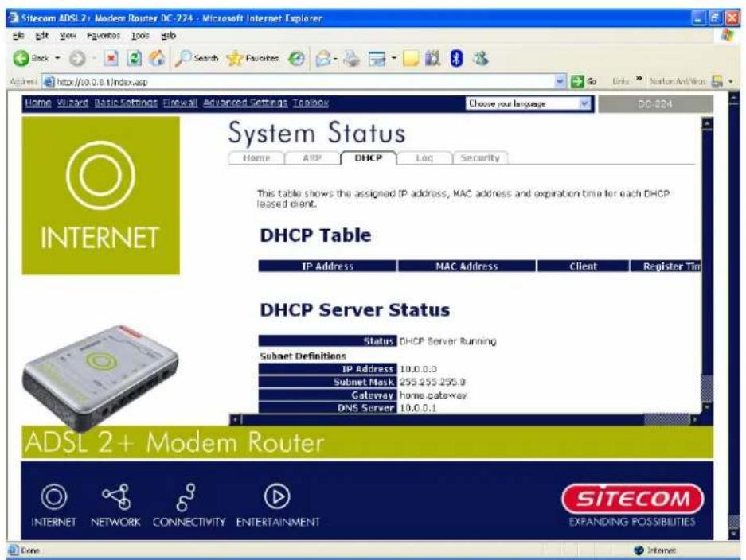Open the Favorites star button
This screenshot has width=746, height=560.
coord(252,59)
